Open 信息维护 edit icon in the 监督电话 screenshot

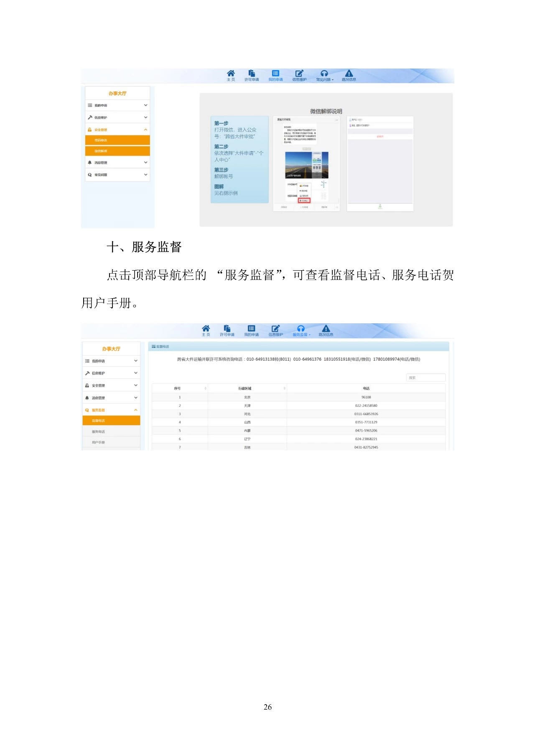[x=275, y=329]
